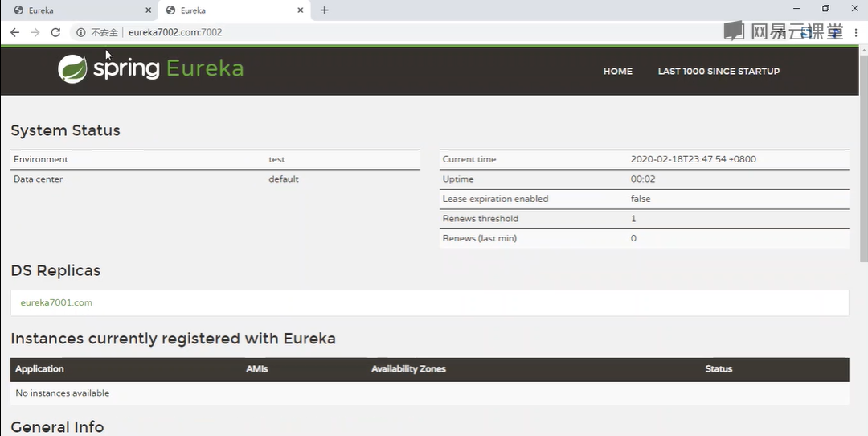Viewport: 868px width, 436px height.
Task: Click the Data center label
Action: click(39, 179)
